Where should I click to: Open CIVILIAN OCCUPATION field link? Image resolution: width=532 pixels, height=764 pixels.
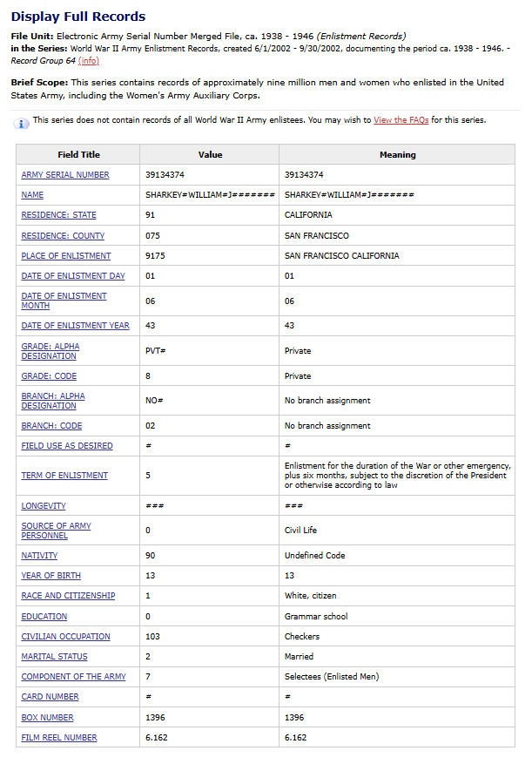tap(66, 636)
